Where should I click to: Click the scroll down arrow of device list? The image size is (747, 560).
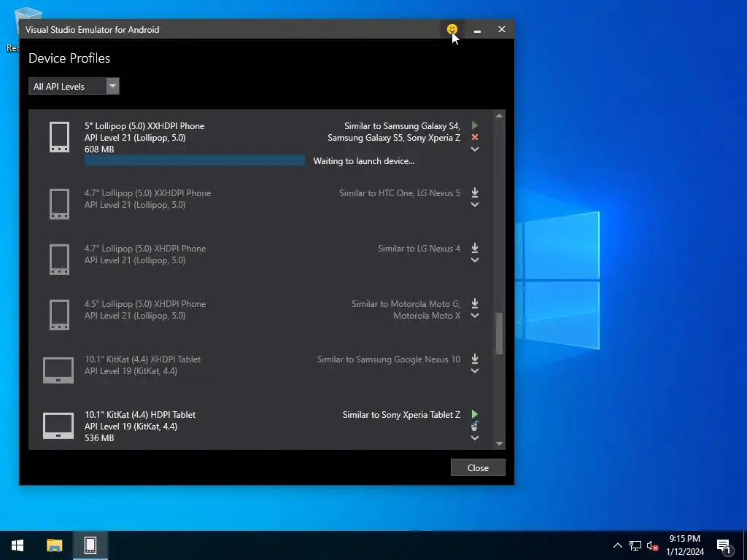click(499, 443)
